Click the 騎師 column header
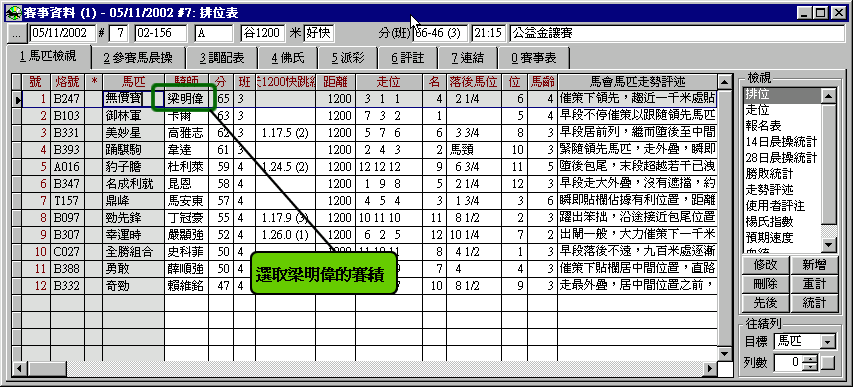The image size is (853, 387). pyautogui.click(x=187, y=83)
